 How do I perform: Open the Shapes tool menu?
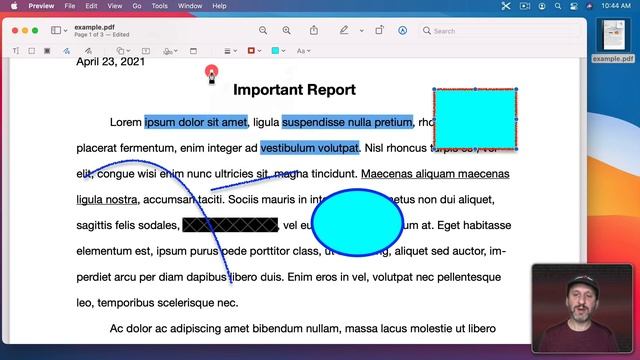coord(123,51)
